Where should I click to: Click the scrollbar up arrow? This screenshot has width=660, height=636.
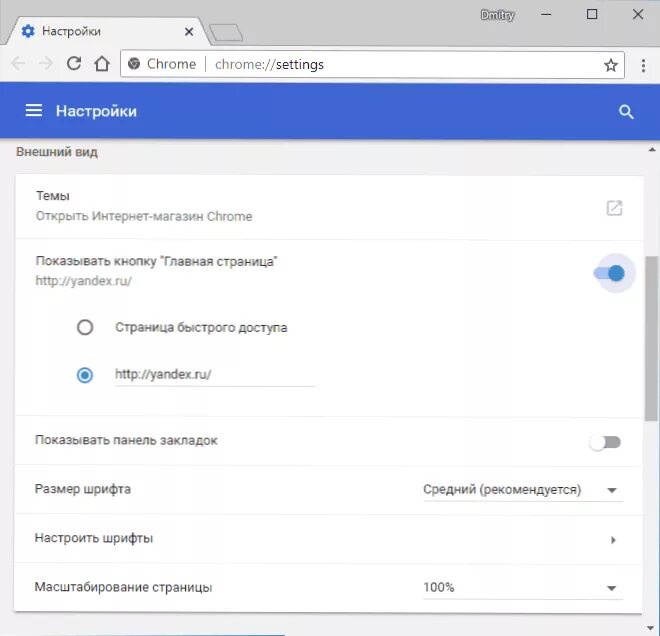652,150
